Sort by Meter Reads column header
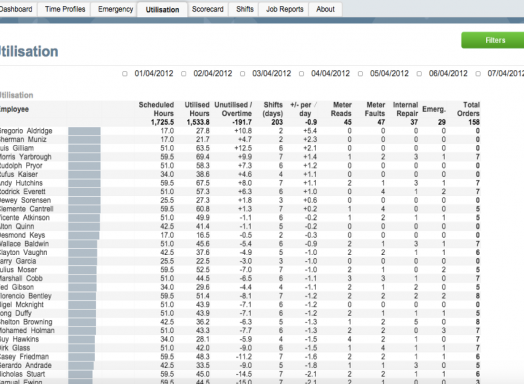The image size is (524, 384). (341, 109)
